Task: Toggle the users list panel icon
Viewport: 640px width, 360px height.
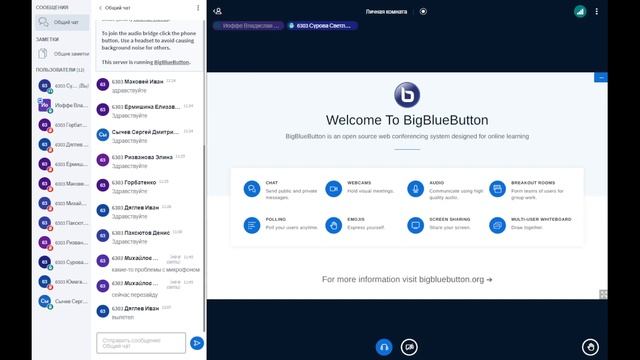Action: click(x=218, y=11)
